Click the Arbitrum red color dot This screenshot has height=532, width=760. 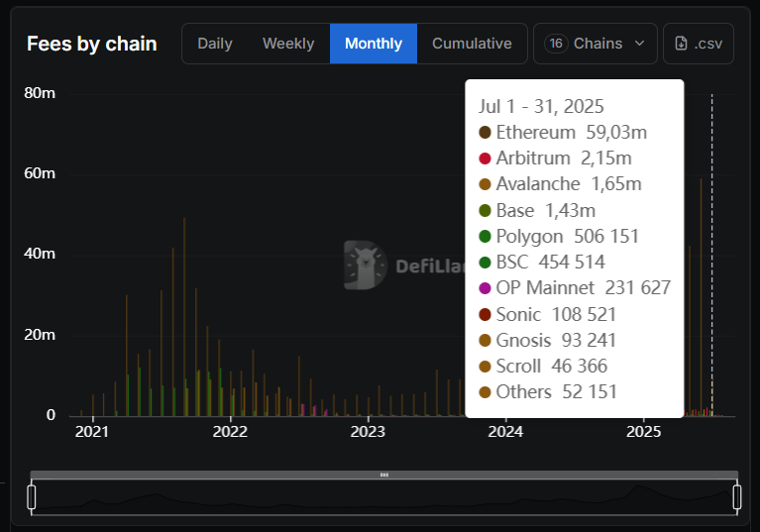click(485, 159)
